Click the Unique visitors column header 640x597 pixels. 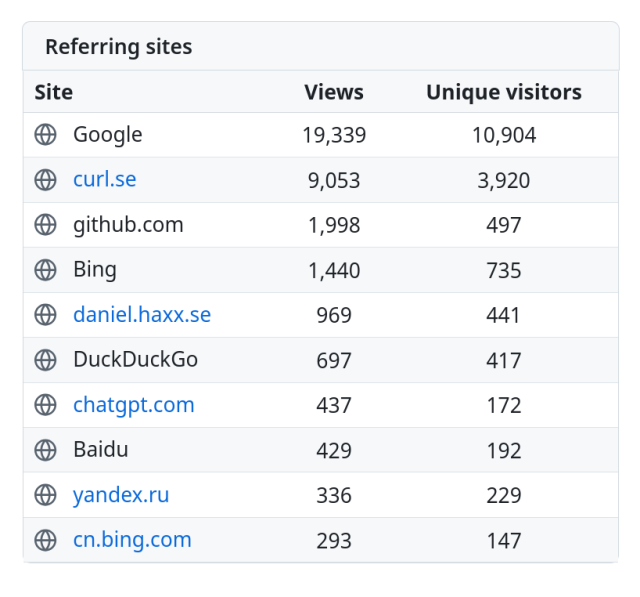coord(504,93)
